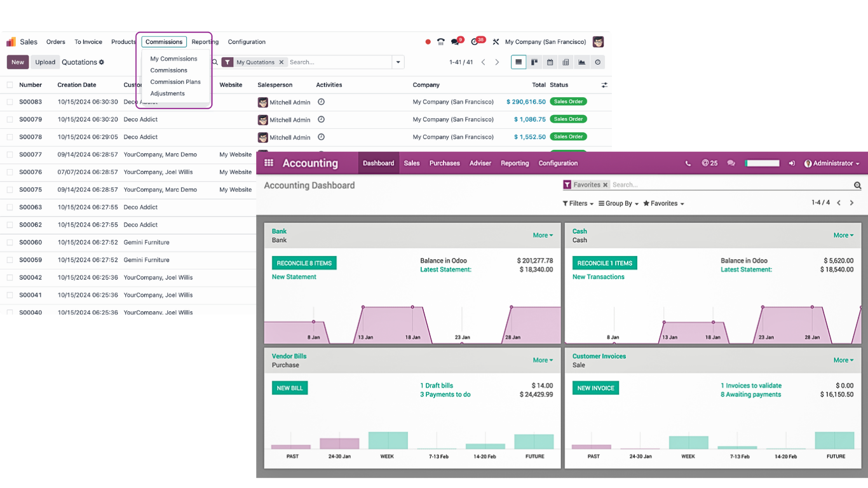This screenshot has height=488, width=868.
Task: Open the Group By dropdown in Accounting
Action: [x=618, y=203]
